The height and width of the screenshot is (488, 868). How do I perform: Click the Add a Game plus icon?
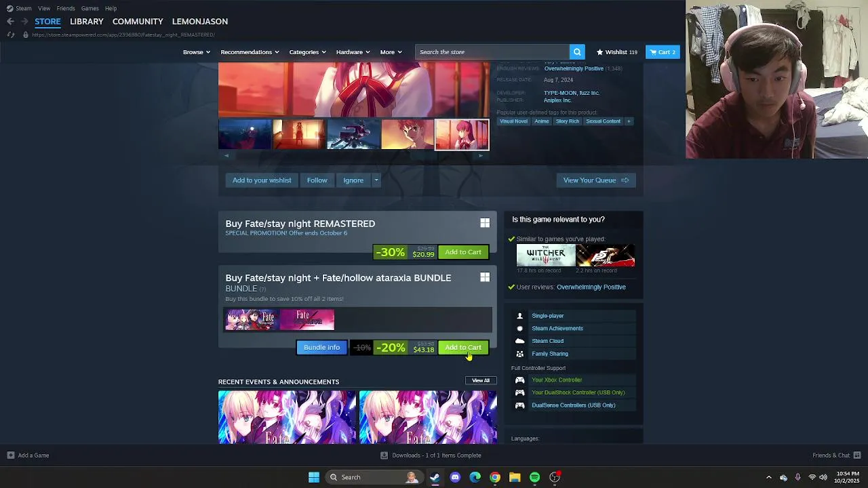[x=11, y=455]
